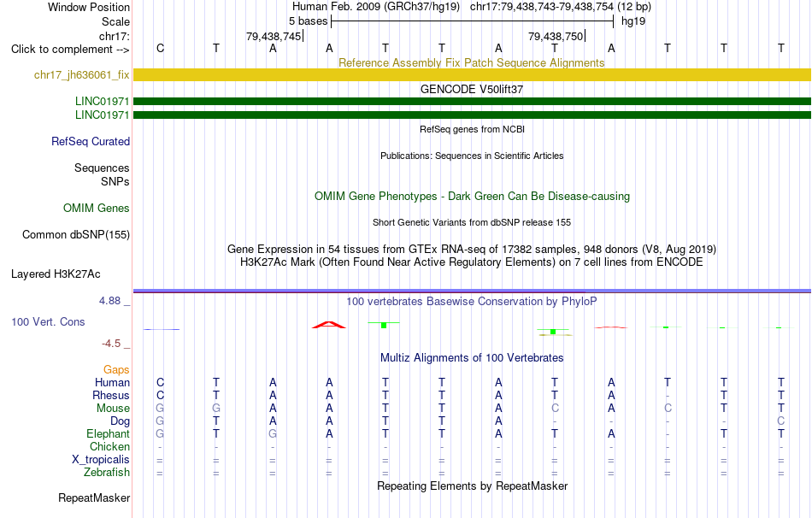
Task: Click the 'Click to complement -->' label
Action: click(70, 50)
